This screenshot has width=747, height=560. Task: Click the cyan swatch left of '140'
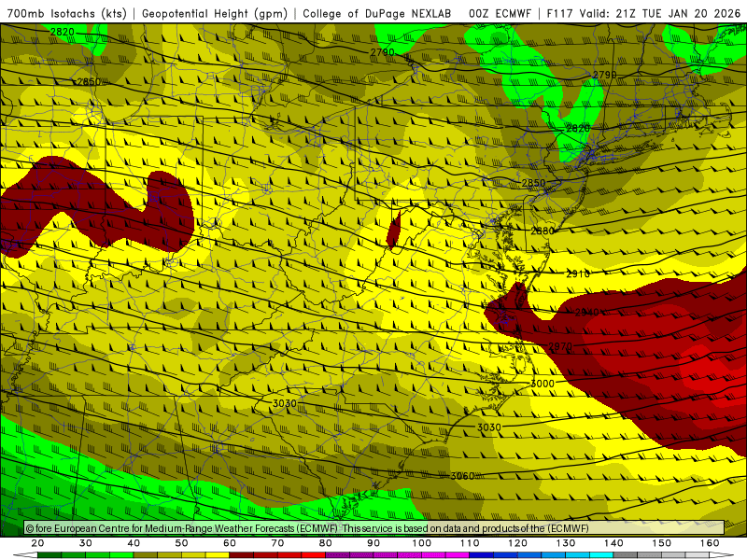click(601, 555)
